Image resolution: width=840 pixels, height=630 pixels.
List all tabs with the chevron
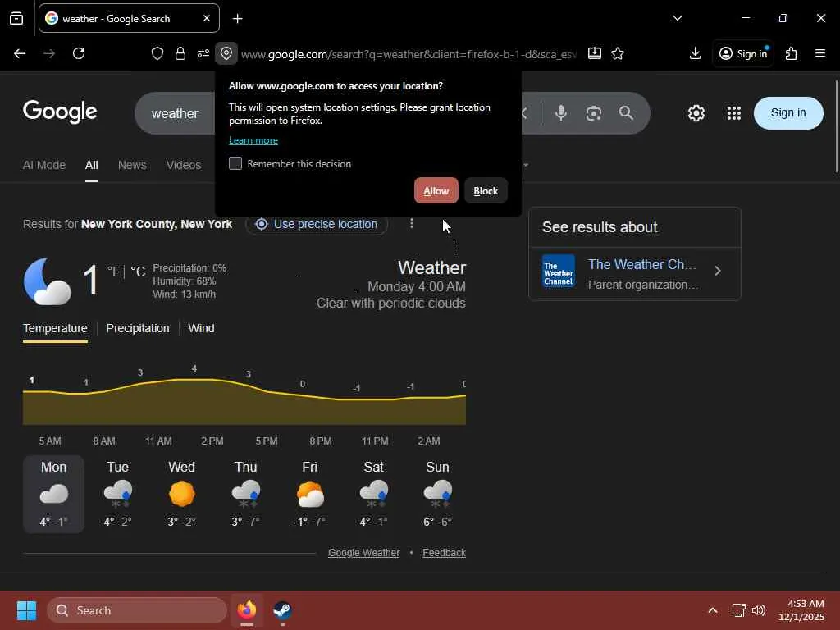coord(677,18)
